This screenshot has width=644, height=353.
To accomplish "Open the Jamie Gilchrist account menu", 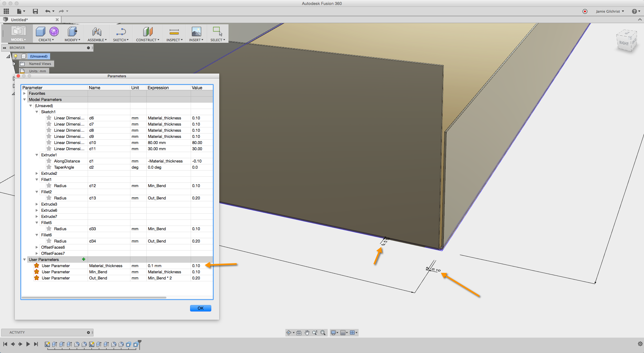I will coord(610,11).
